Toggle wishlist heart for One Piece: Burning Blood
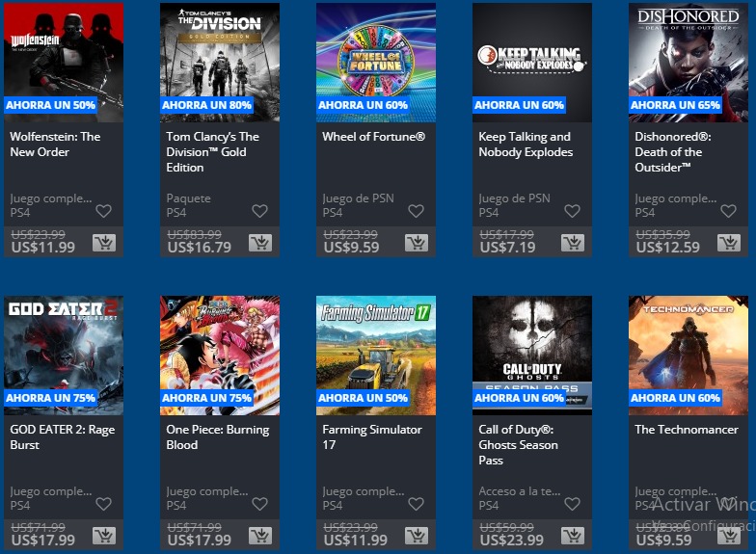Screen dimensions: 756x554 pos(260,504)
